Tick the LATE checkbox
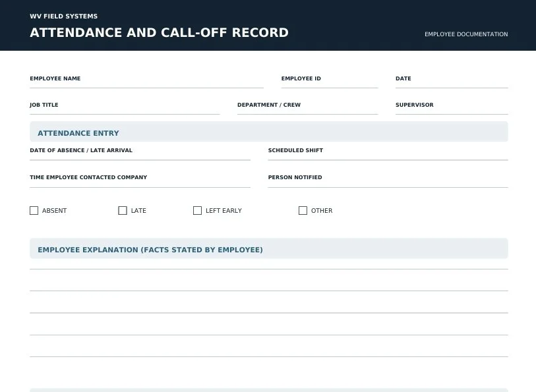This screenshot has height=392, width=536. click(123, 211)
